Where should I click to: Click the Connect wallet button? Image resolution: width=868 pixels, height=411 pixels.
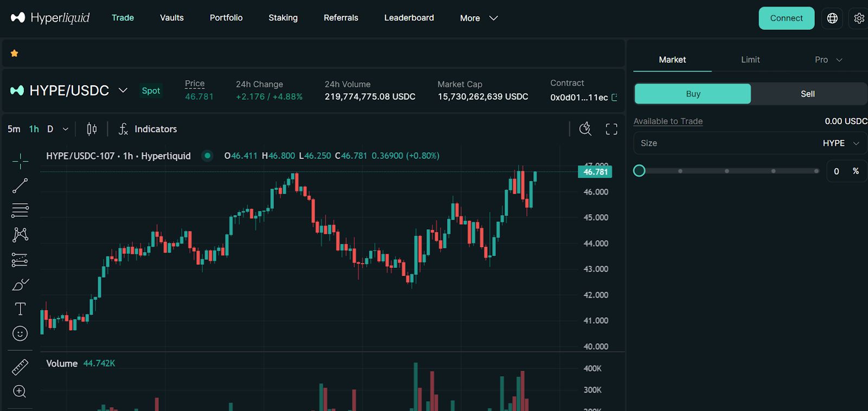coord(786,18)
